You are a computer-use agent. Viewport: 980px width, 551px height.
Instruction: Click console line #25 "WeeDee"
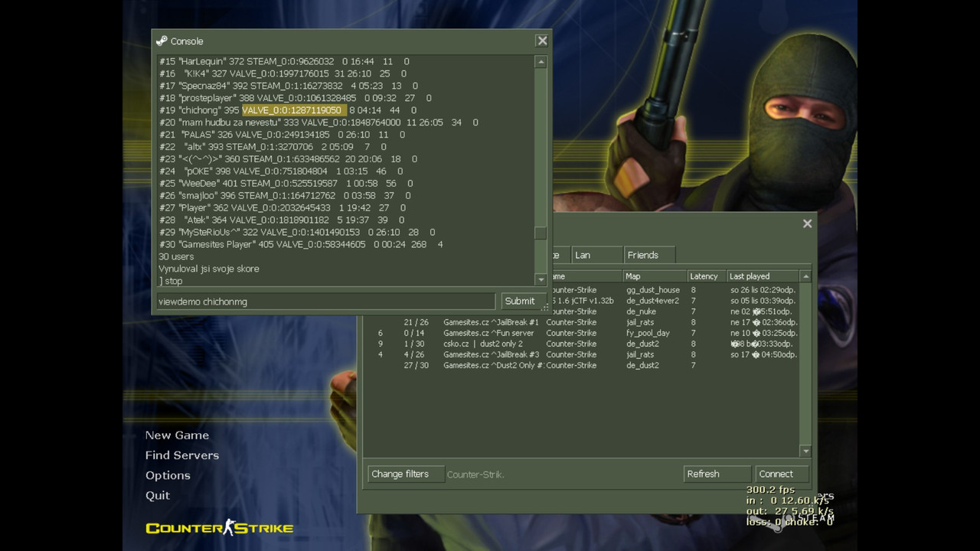click(x=286, y=184)
